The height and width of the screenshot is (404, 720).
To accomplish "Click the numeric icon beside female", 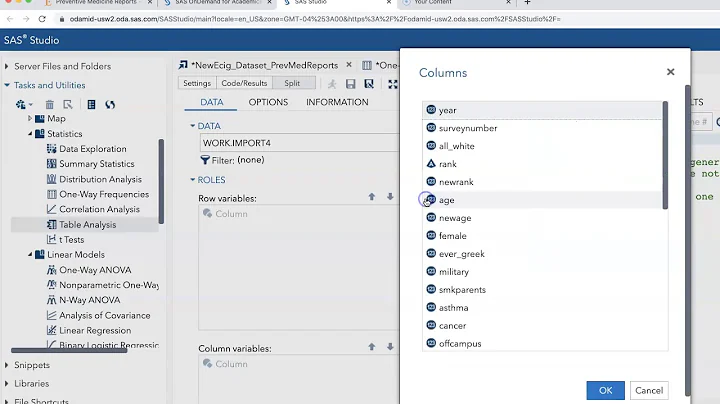I will (431, 235).
